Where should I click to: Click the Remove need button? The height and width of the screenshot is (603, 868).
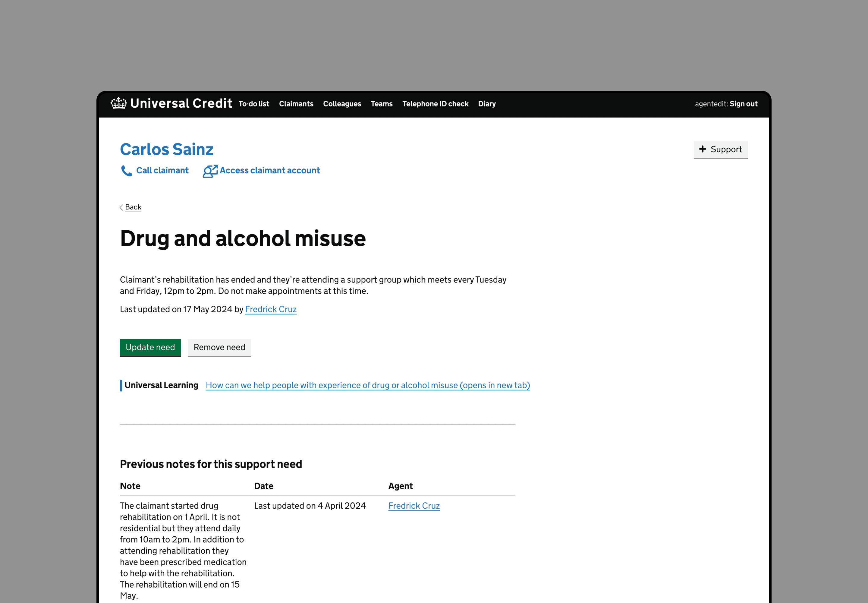[219, 347]
